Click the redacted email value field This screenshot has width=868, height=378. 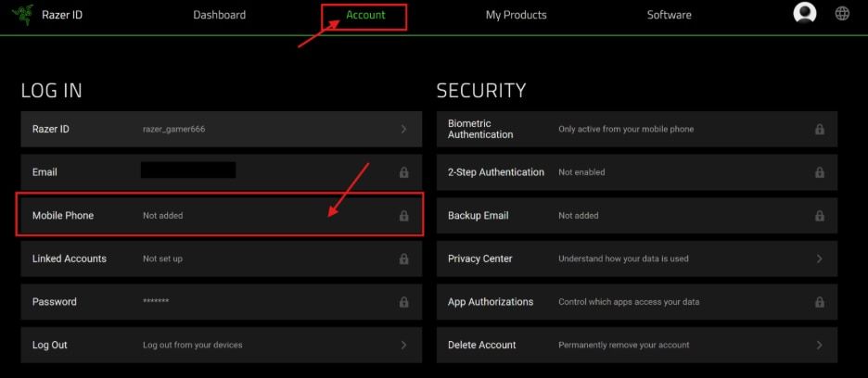[x=188, y=170]
